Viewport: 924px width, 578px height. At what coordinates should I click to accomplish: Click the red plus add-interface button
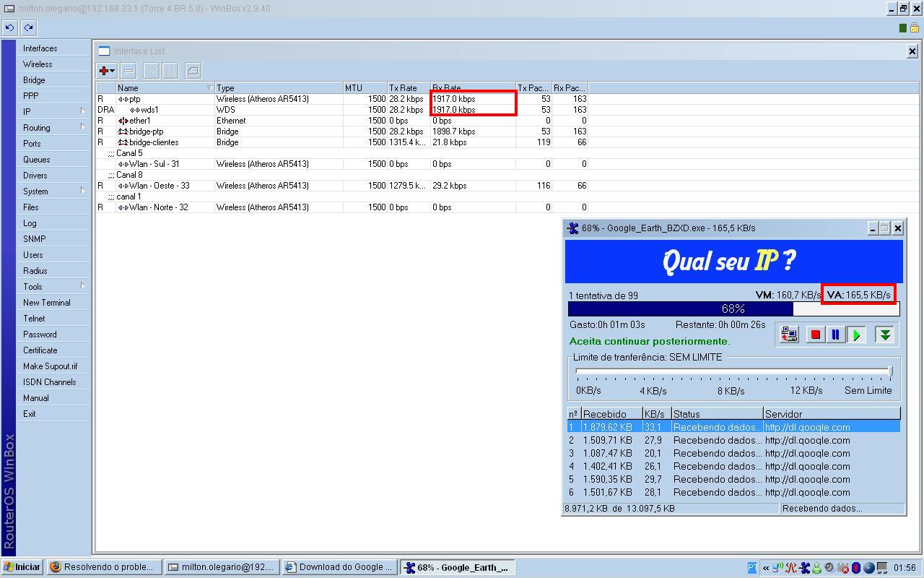105,70
